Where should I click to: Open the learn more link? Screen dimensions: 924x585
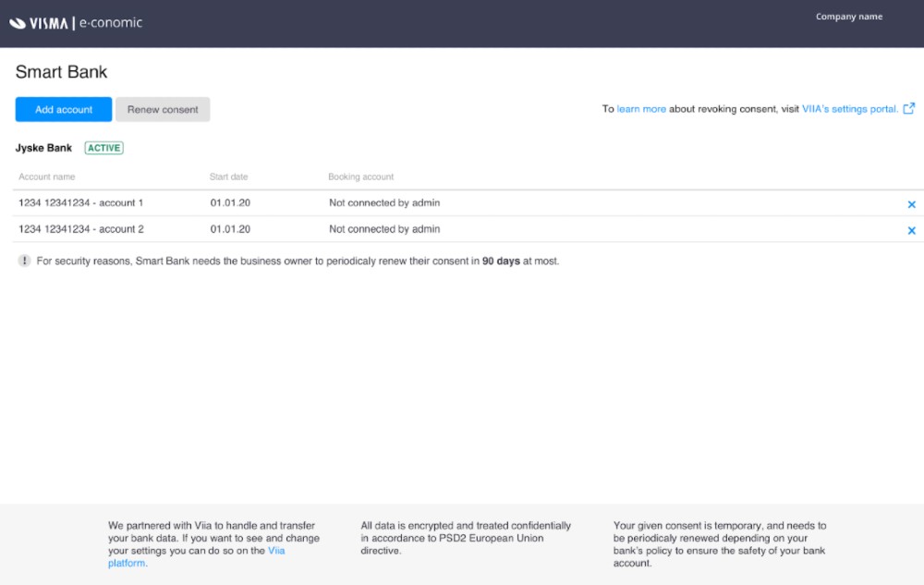(641, 109)
